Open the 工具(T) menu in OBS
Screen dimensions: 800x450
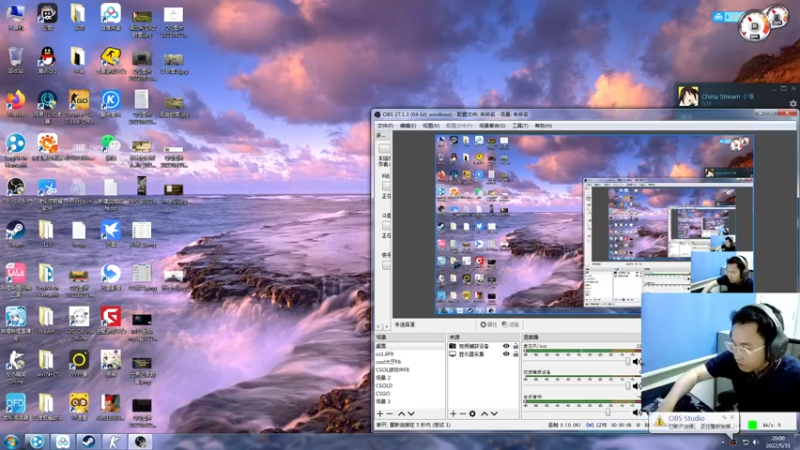[x=520, y=126]
